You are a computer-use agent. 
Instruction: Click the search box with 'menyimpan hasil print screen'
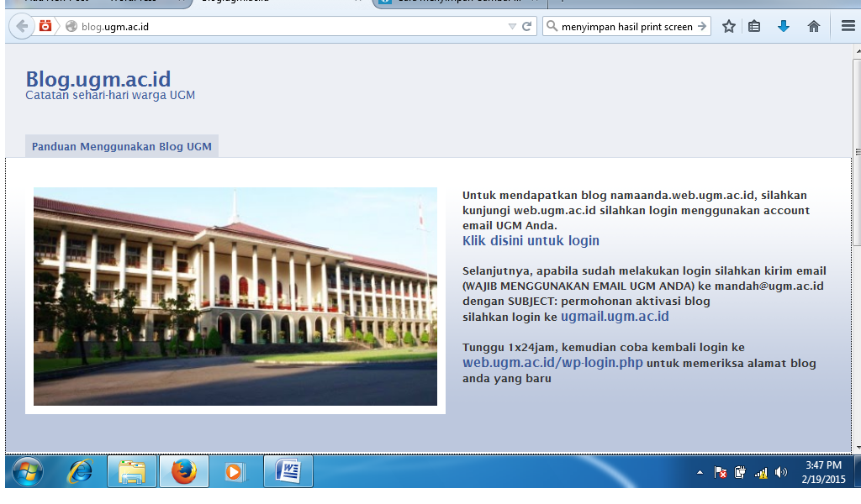pyautogui.click(x=627, y=26)
